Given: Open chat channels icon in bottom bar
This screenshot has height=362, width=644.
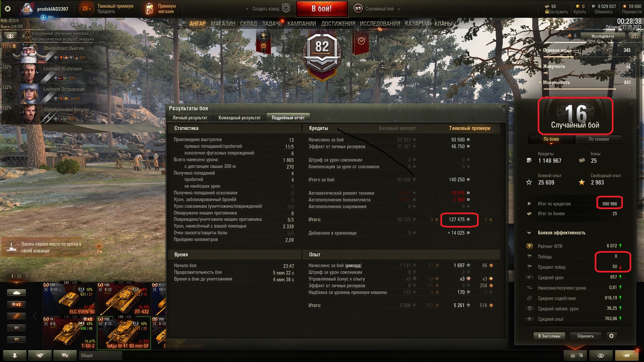Looking at the screenshot, I should click(x=65, y=355).
